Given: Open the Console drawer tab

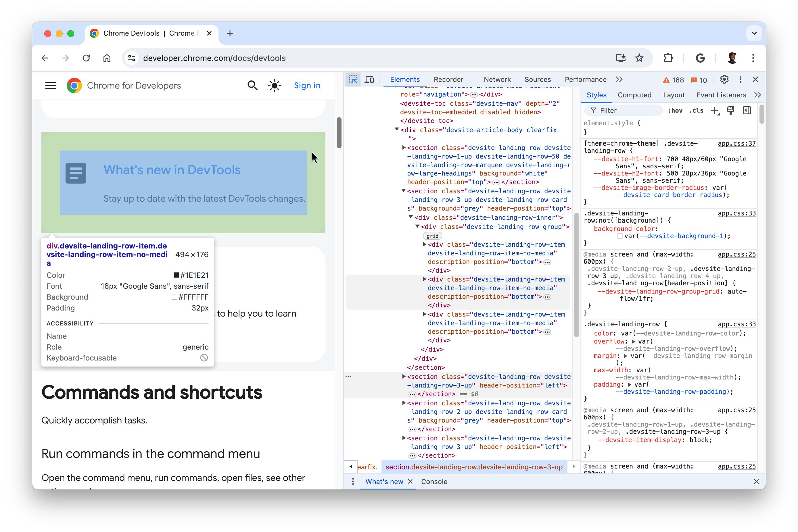Looking at the screenshot, I should (434, 481).
